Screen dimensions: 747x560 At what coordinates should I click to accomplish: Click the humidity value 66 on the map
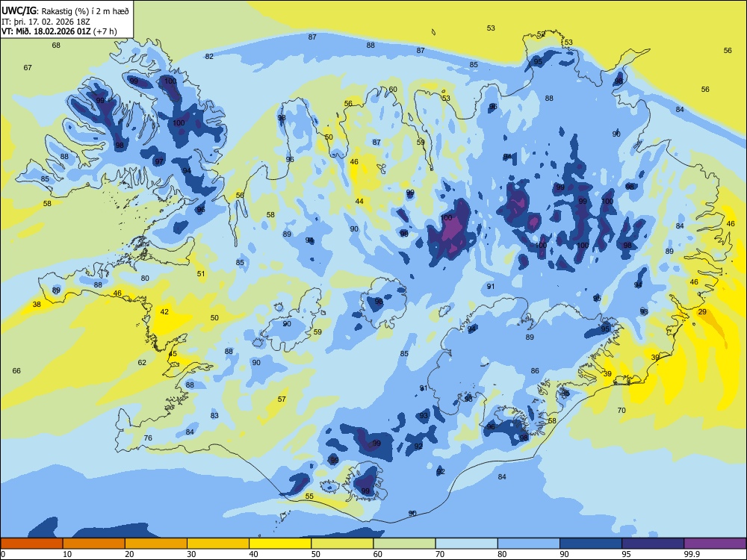click(x=16, y=370)
